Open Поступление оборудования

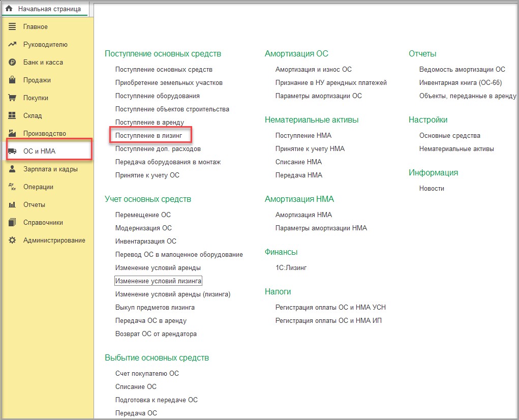(158, 96)
